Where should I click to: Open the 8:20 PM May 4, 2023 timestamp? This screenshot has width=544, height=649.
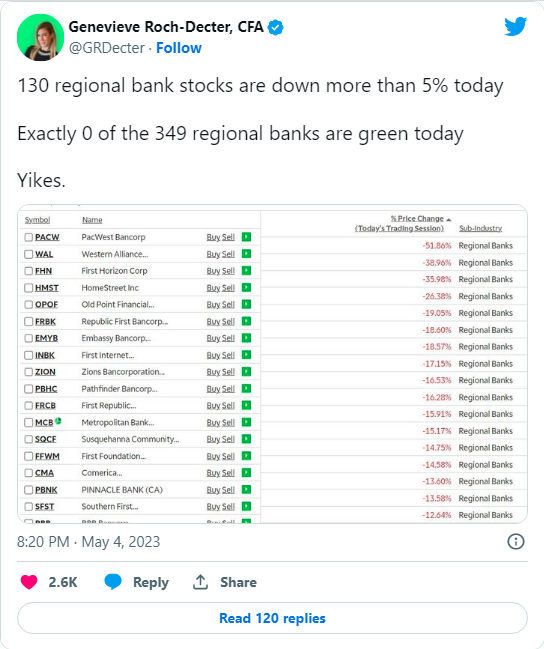(x=88, y=541)
